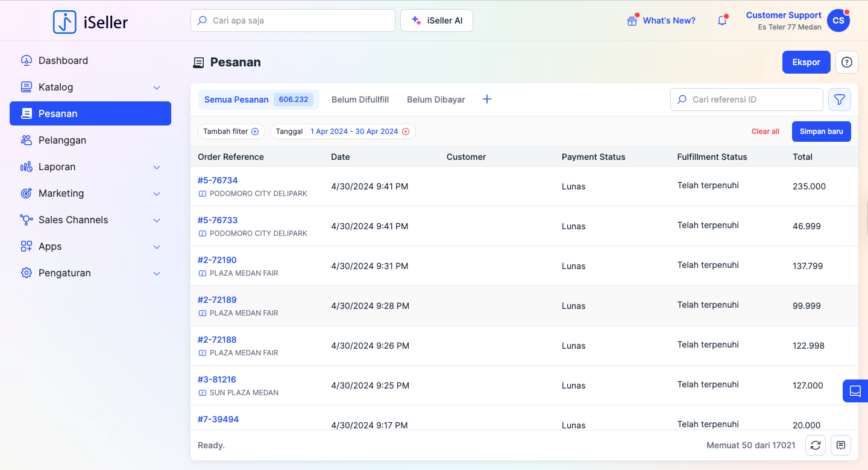The image size is (868, 470).
Task: Open the help question mark icon
Action: (x=847, y=62)
